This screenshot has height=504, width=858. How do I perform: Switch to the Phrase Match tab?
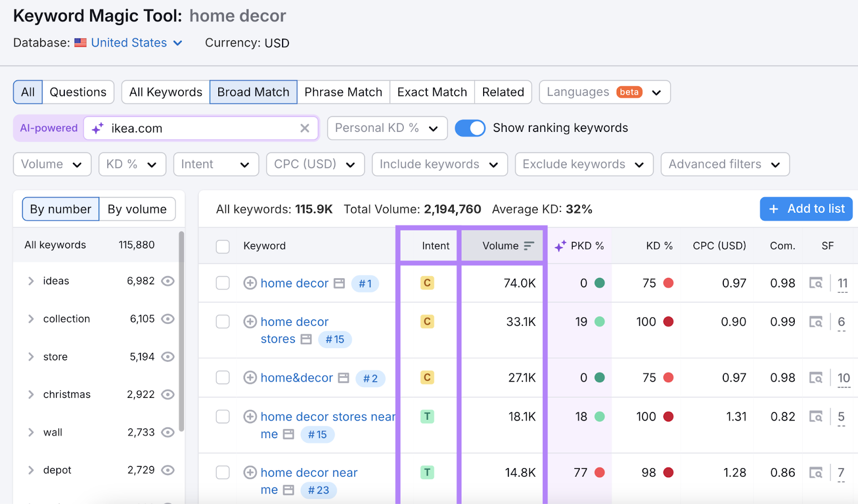(x=343, y=92)
